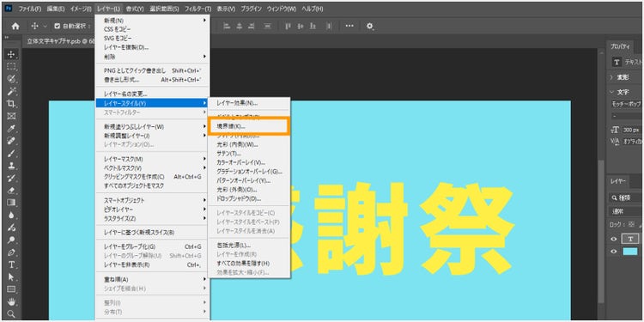Switch to 立体文字キャプチャ.psb document tab
This screenshot has height=322, width=644.
[x=58, y=42]
